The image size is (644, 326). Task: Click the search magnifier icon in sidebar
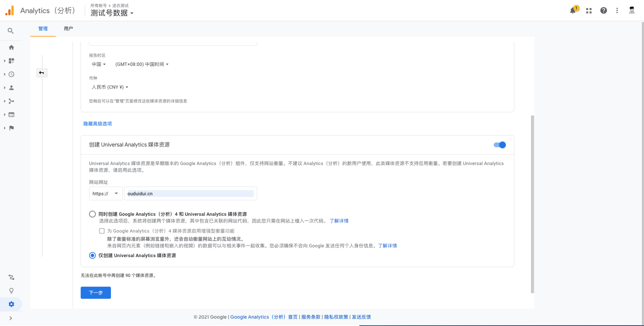pyautogui.click(x=10, y=31)
